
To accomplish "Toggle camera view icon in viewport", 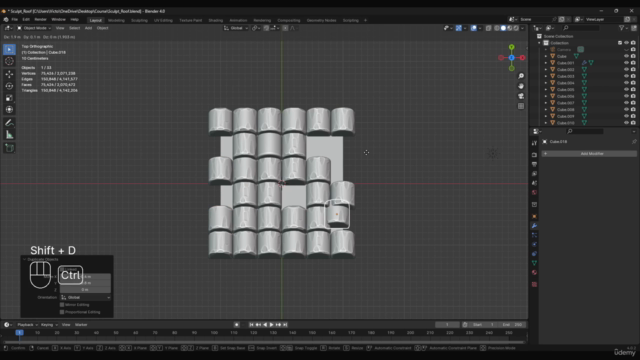I will 521,96.
